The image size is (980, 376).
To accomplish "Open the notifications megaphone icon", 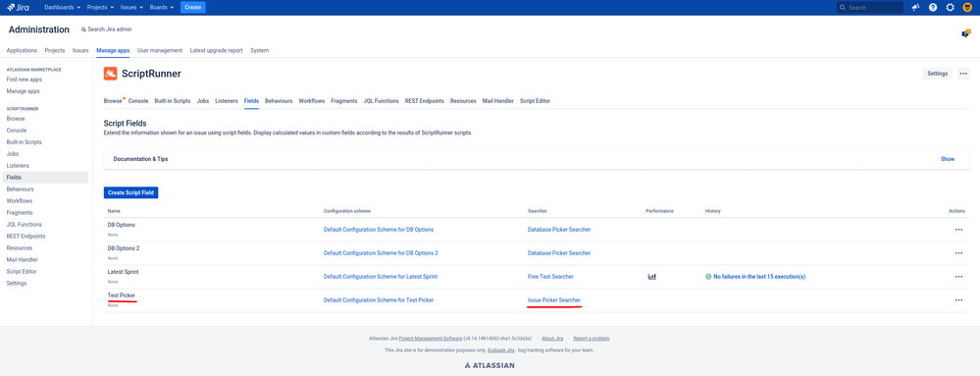I will pos(915,8).
